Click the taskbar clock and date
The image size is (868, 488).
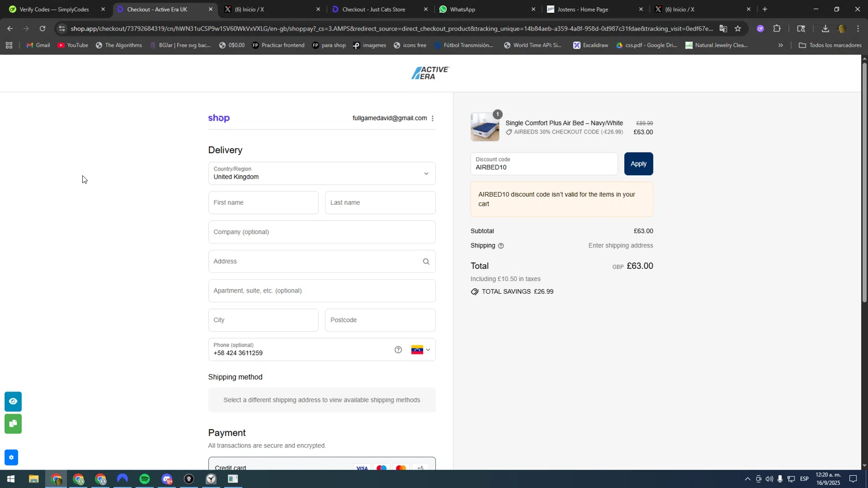pos(828,479)
